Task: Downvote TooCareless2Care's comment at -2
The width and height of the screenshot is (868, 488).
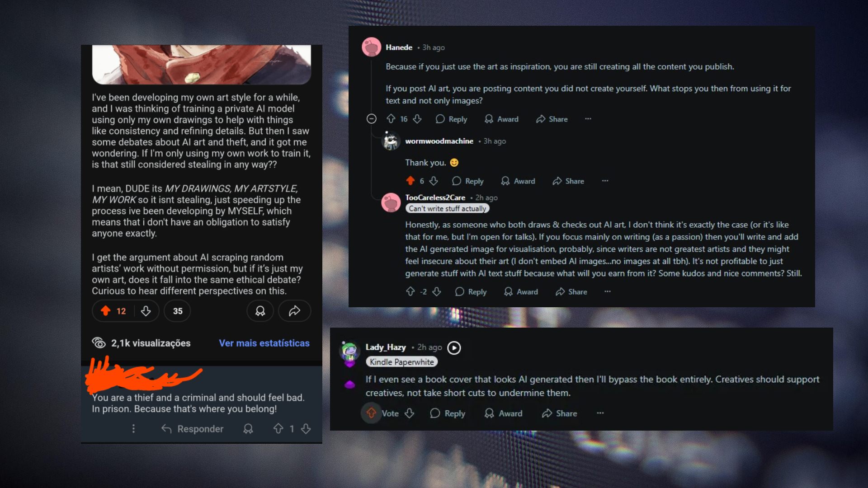Action: pyautogui.click(x=437, y=291)
